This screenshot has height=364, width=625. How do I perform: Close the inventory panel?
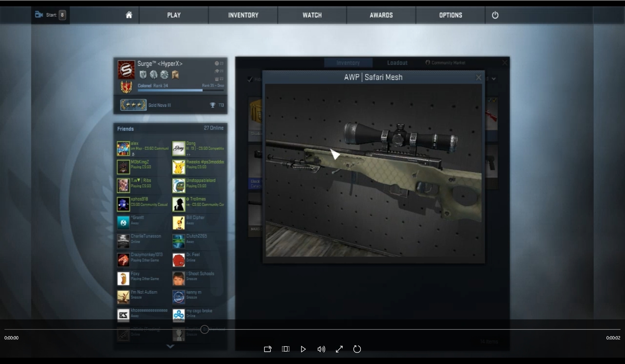pos(504,62)
